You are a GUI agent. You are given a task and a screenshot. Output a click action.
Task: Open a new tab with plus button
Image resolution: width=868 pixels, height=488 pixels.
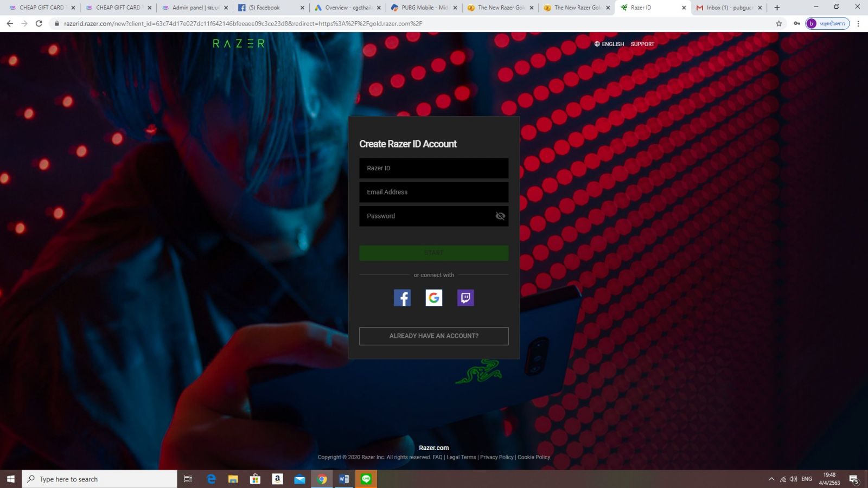(x=777, y=8)
